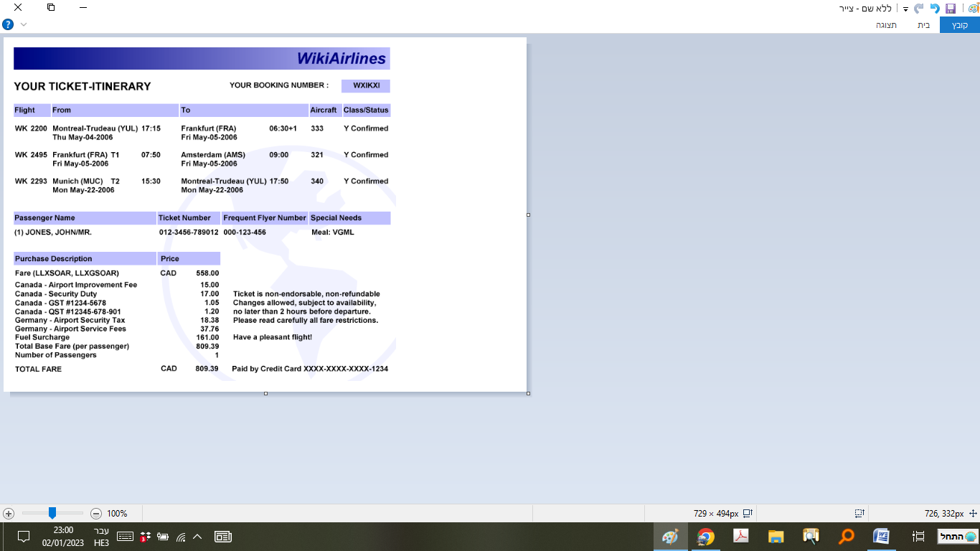Click ticket number 012-3456-789012
The image size is (980, 551).
pos(189,232)
